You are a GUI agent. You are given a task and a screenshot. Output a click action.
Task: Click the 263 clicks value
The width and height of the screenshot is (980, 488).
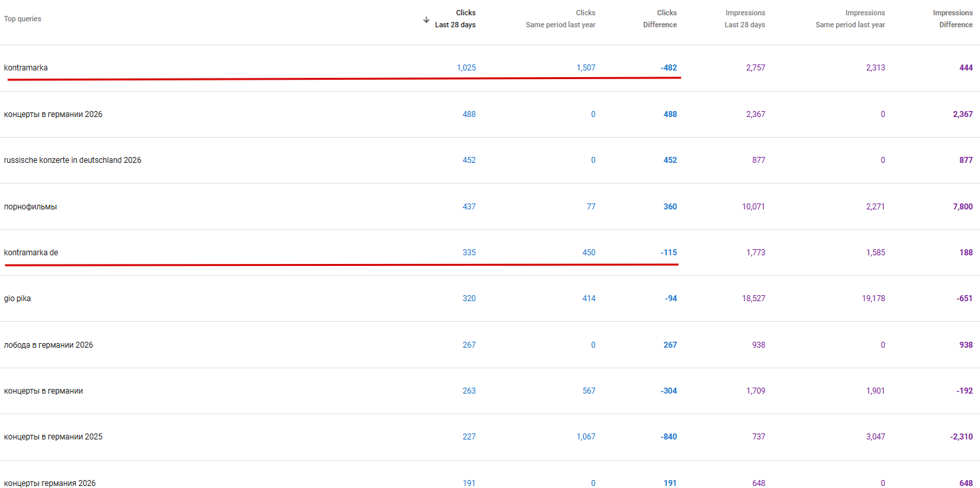tap(469, 391)
